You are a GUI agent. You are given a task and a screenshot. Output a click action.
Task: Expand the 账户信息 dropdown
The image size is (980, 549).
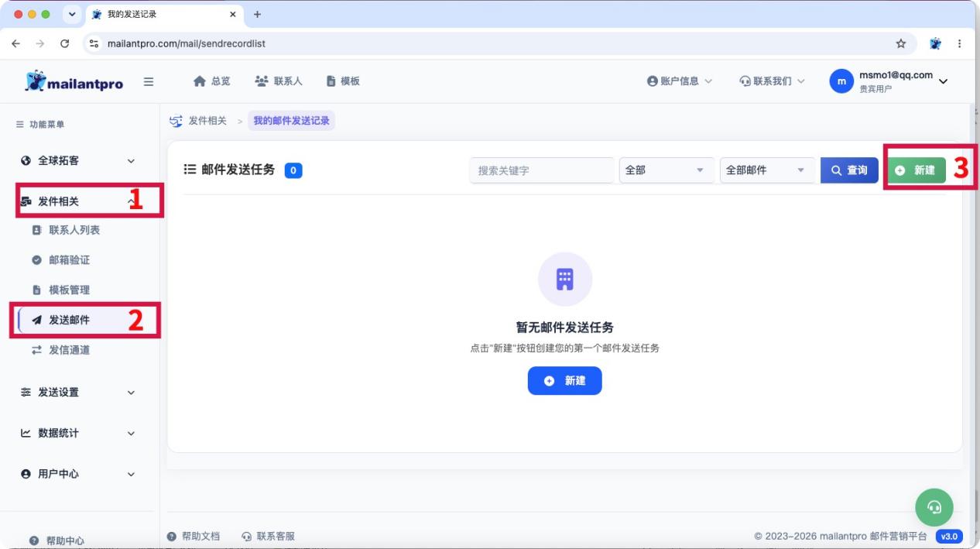click(680, 81)
